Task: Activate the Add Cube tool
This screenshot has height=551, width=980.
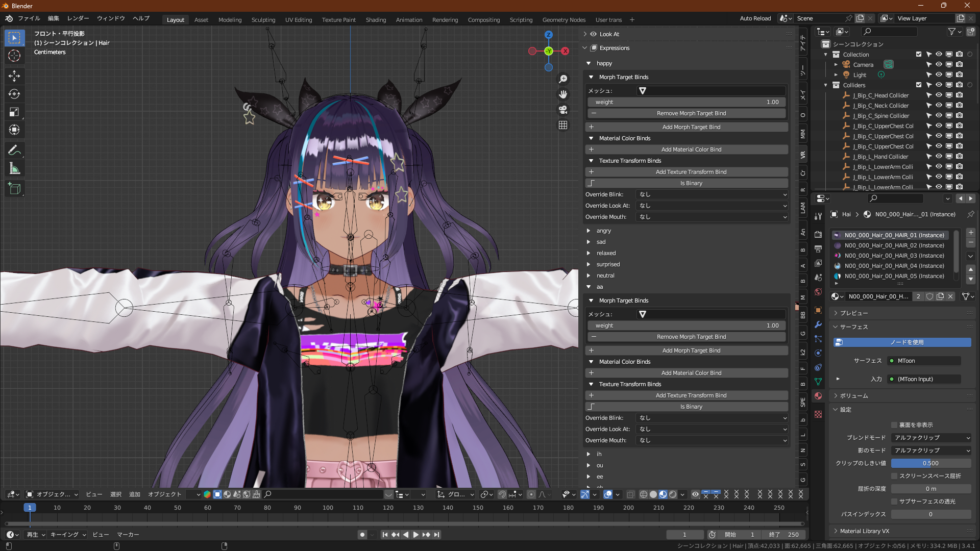Action: pos(14,188)
